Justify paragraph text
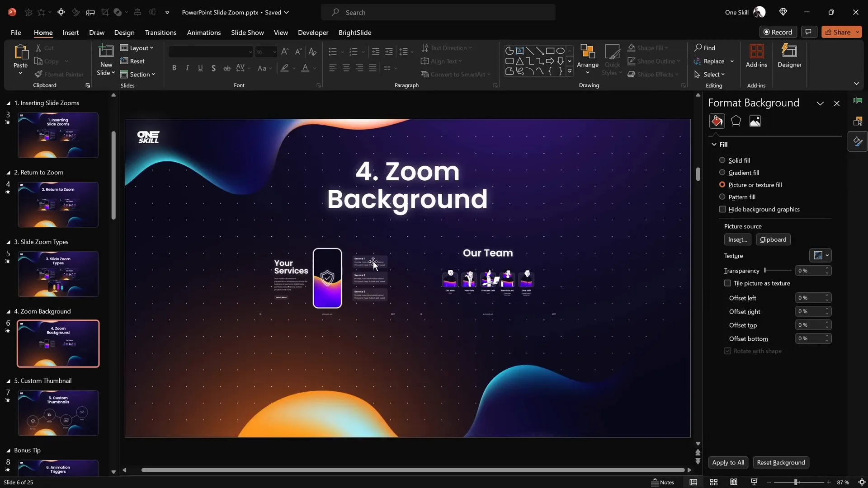The image size is (868, 488). point(373,68)
